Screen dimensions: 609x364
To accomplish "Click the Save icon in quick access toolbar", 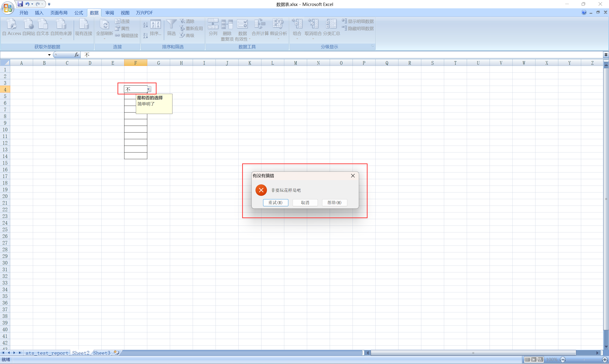I will tap(20, 4).
